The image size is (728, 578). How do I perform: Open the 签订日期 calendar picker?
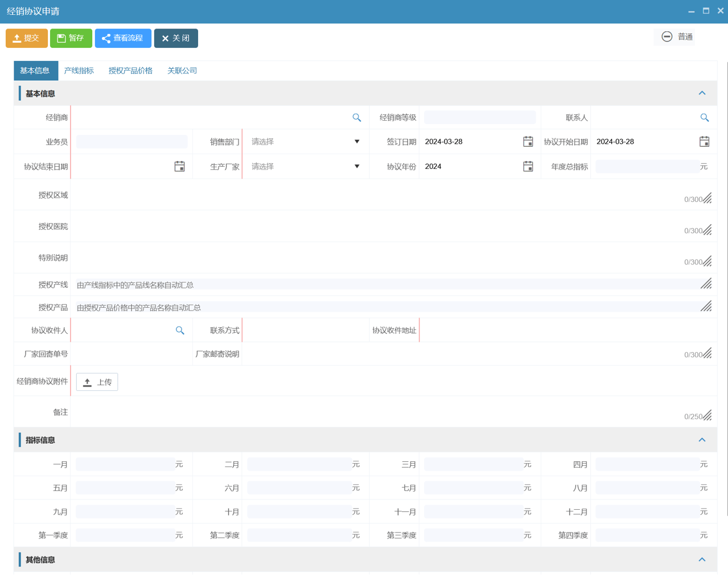pyautogui.click(x=528, y=142)
